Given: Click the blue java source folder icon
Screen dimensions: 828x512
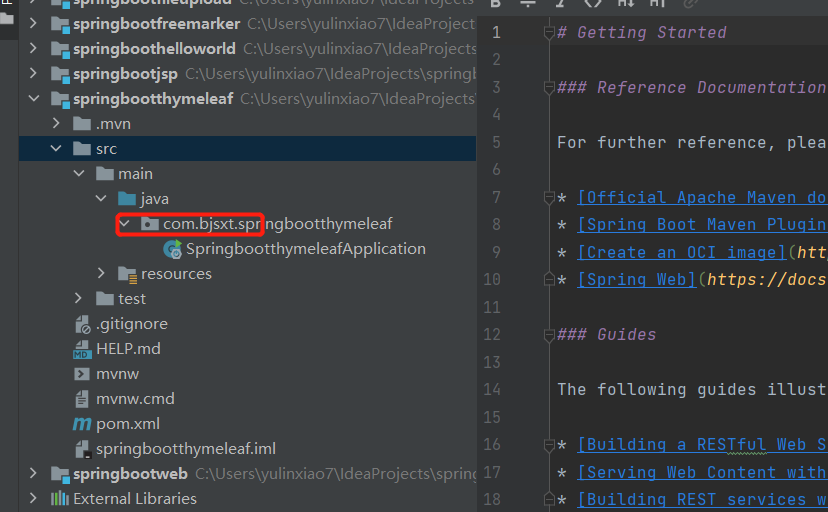Looking at the screenshot, I should [x=127, y=198].
